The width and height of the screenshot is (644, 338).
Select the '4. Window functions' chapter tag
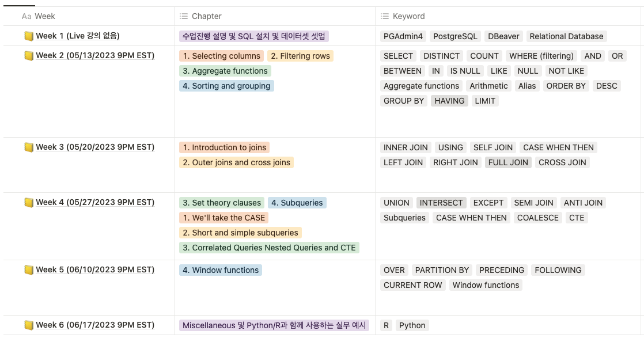click(221, 270)
